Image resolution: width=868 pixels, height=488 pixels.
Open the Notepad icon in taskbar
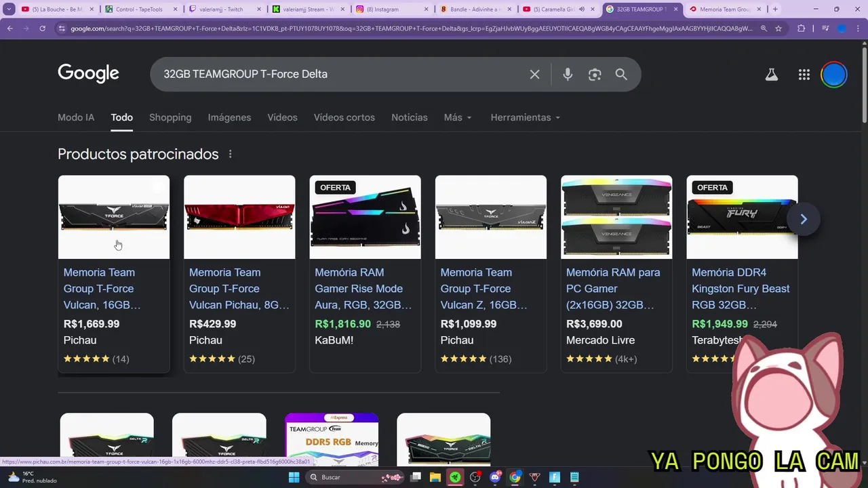click(x=574, y=477)
